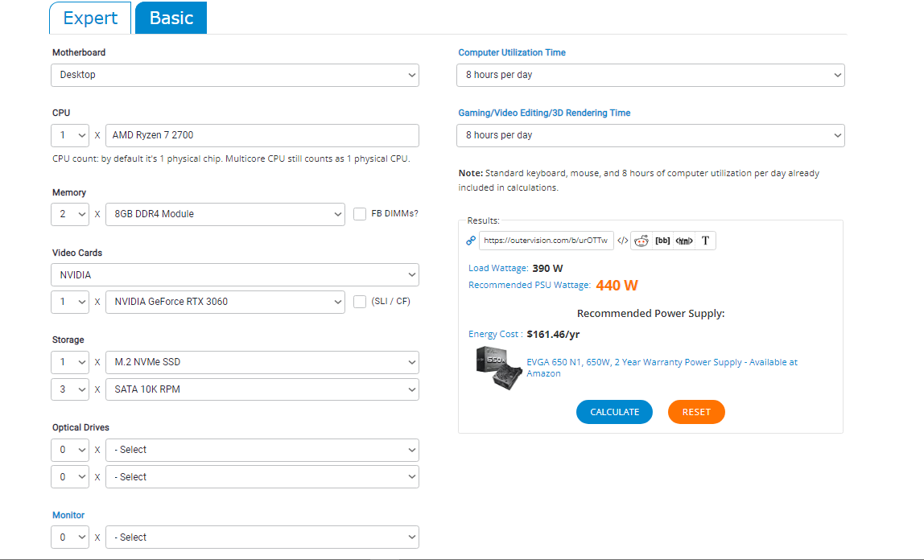
Task: Open the Motherboard Desktop dropdown
Action: pyautogui.click(x=235, y=76)
